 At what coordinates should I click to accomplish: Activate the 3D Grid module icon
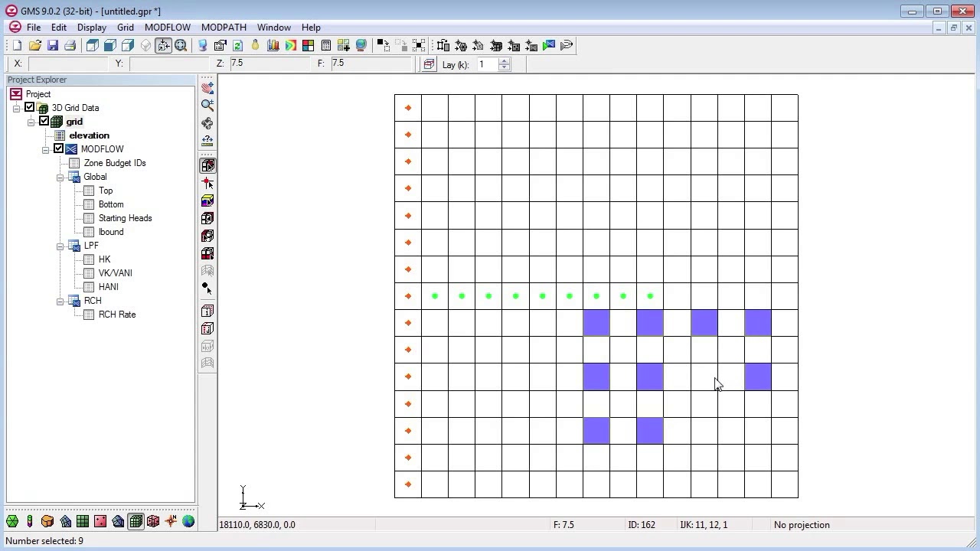(x=136, y=521)
